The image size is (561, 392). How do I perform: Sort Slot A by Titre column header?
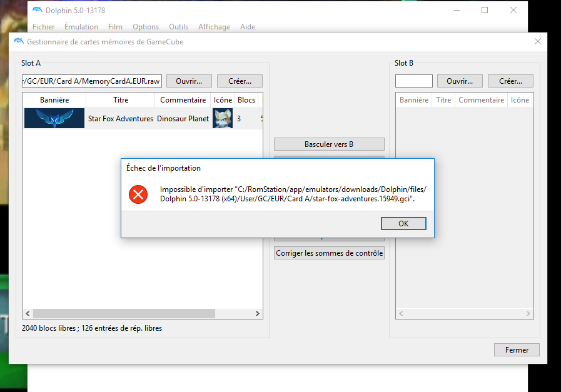121,100
